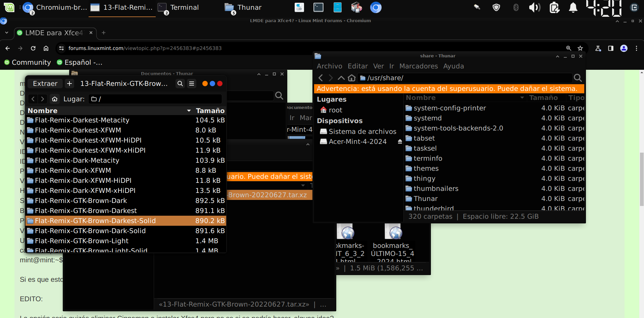Screen dimensions: 644x318
Task: Open a new Chromium tab
Action: pos(104,33)
